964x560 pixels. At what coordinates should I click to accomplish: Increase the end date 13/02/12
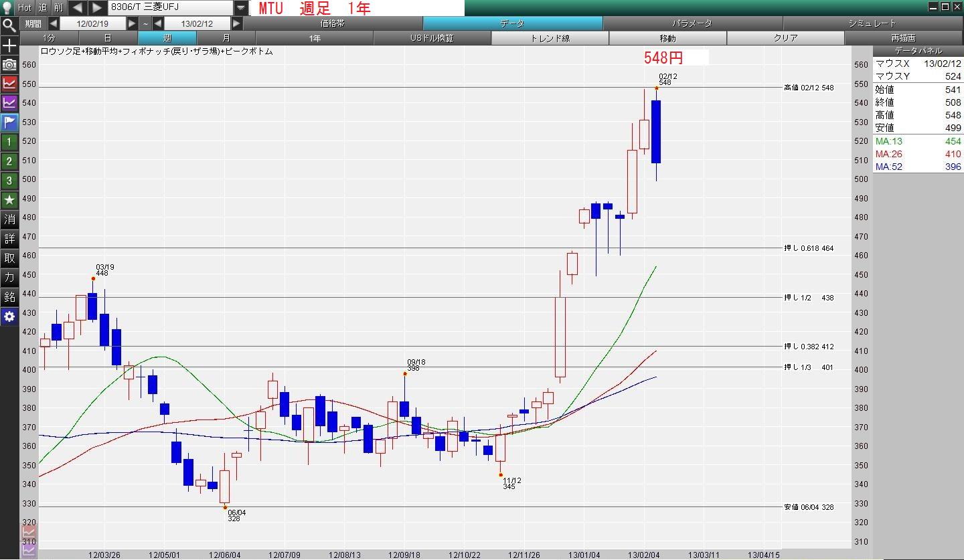click(x=237, y=23)
